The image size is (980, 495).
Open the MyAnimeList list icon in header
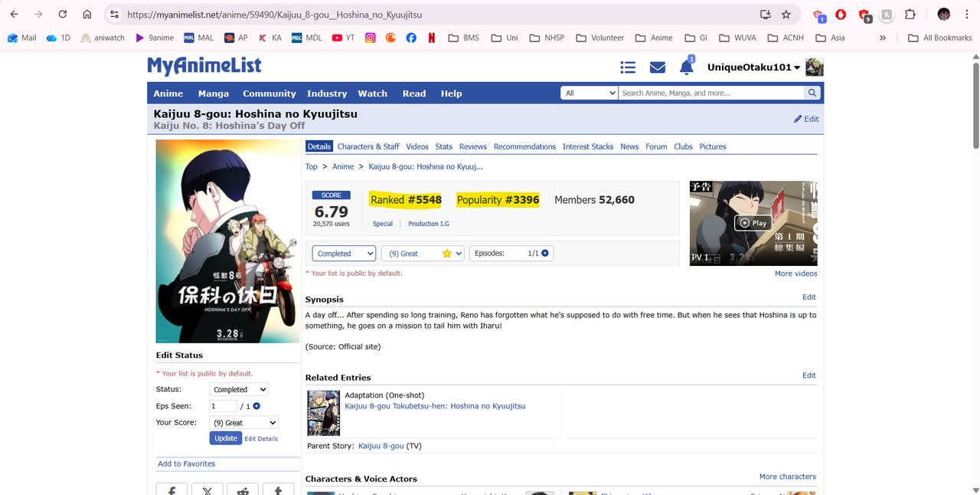click(x=628, y=67)
